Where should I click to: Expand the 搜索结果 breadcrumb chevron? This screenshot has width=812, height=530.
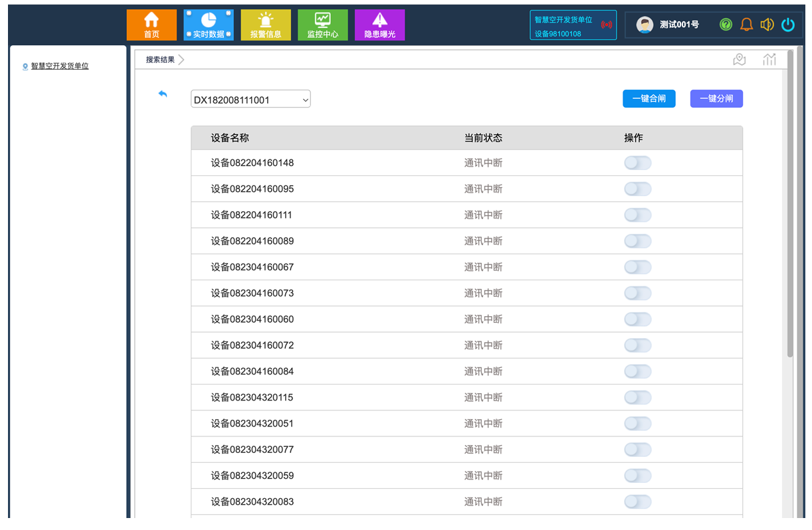click(181, 60)
